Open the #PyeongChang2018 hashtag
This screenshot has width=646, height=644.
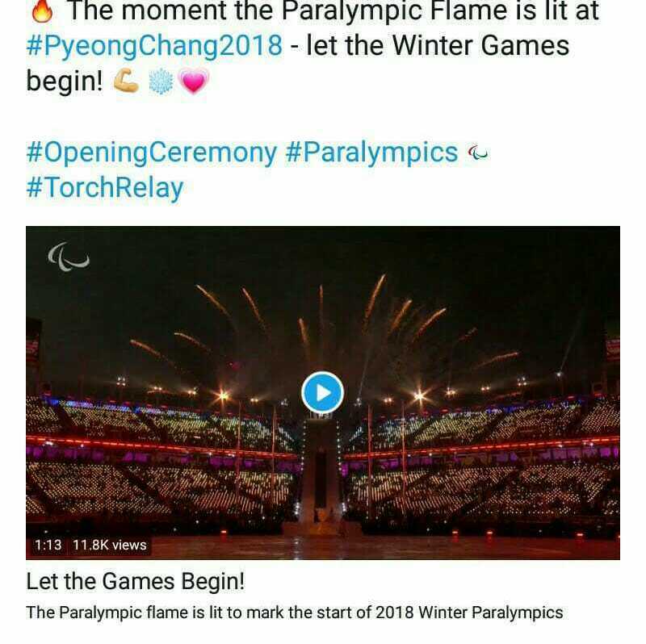point(154,44)
